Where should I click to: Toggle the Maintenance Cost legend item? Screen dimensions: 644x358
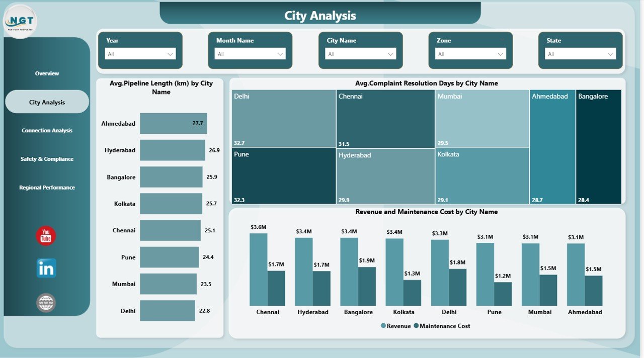[x=443, y=326]
